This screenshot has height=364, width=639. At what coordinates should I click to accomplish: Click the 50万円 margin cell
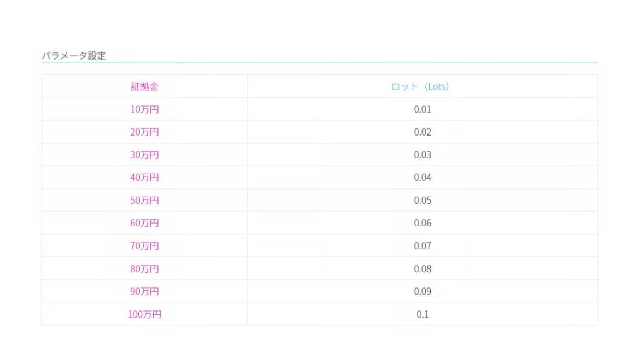(x=144, y=201)
